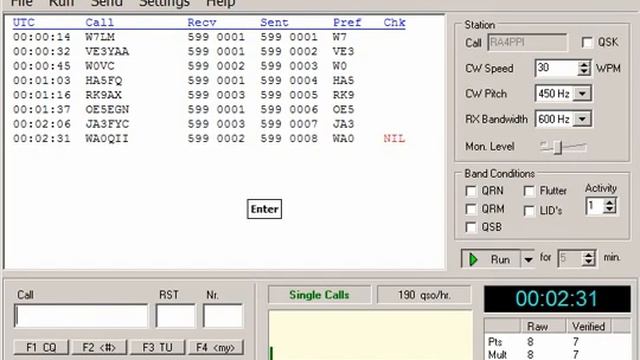Viewport: 640px width, 360px height.
Task: Click the Verified score column header
Action: pyautogui.click(x=588, y=327)
